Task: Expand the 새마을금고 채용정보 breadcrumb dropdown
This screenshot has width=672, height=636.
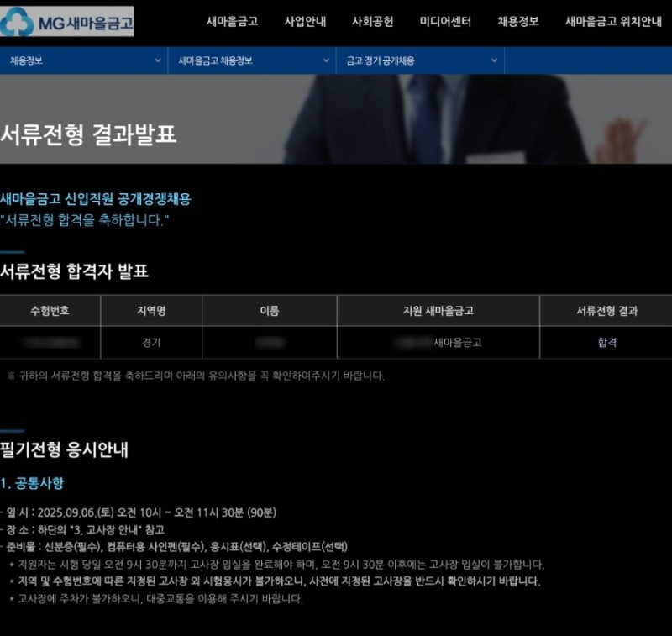Action: click(x=252, y=60)
